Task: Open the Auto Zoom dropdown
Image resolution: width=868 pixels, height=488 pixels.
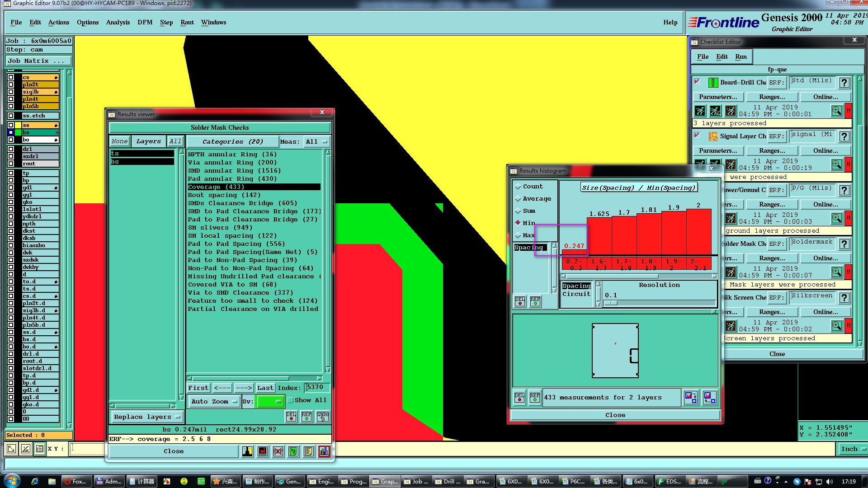Action: point(214,401)
